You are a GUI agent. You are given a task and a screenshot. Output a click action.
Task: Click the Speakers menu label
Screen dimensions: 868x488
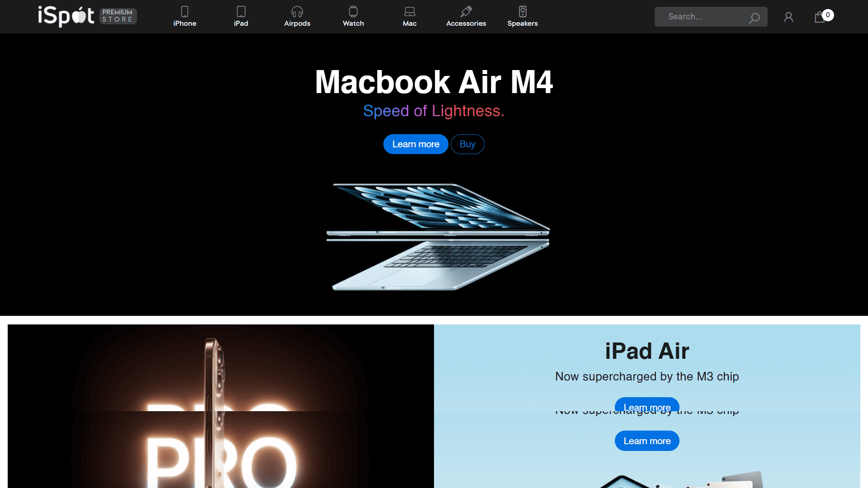coord(523,23)
